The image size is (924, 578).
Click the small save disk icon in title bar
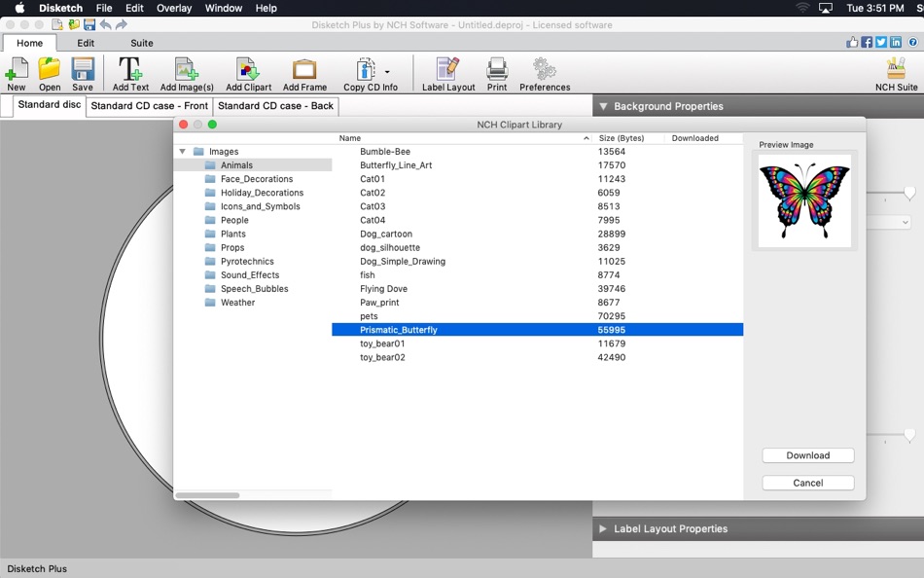(89, 24)
